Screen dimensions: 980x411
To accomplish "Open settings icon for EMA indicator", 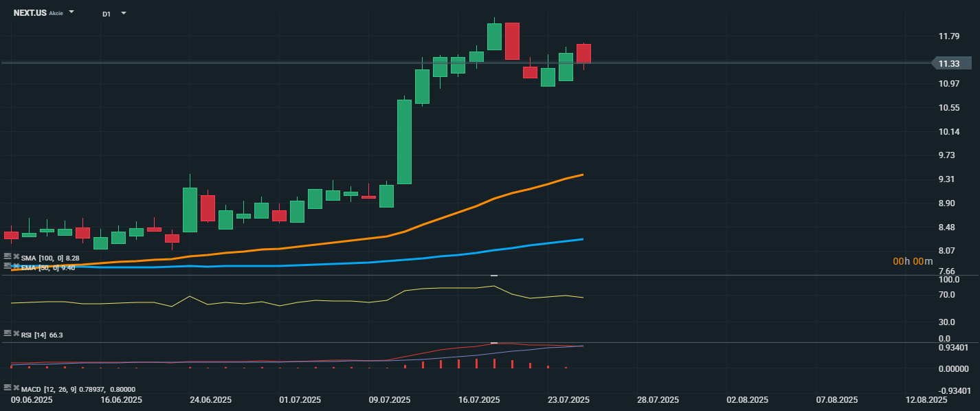I will pos(8,265).
